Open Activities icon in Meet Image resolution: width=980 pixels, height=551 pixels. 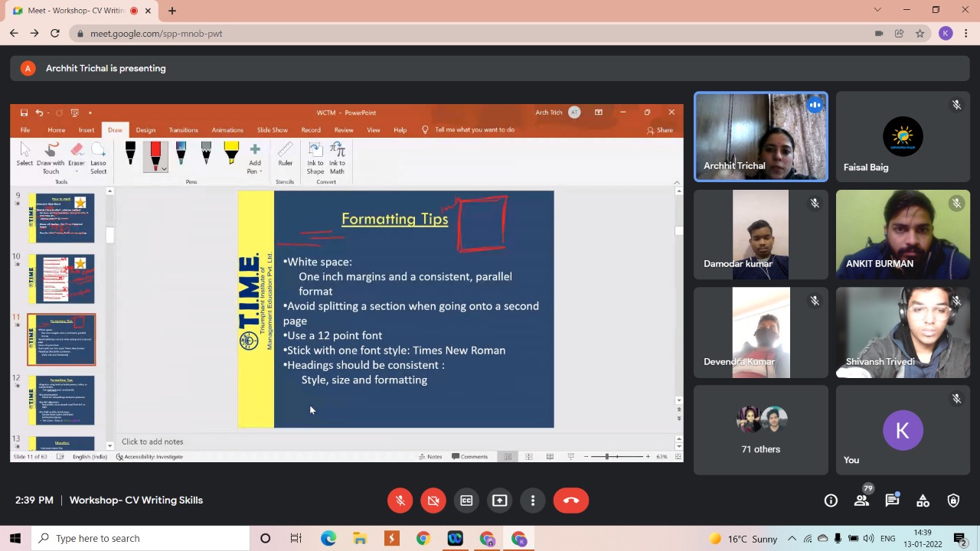point(923,500)
